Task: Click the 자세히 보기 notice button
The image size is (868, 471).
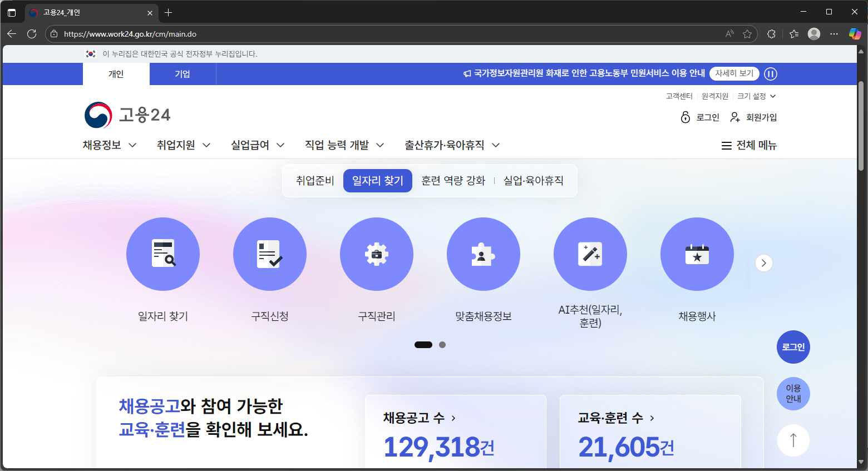Action: tap(734, 73)
